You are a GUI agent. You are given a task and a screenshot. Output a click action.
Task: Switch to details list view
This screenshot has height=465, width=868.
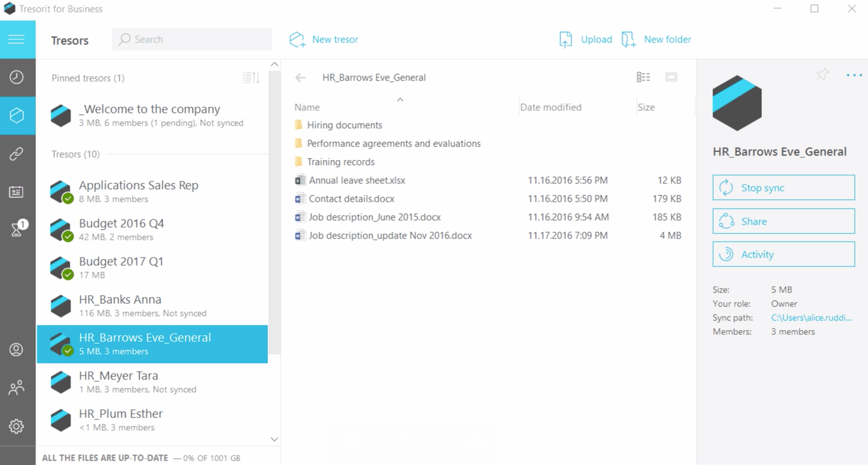click(x=643, y=77)
